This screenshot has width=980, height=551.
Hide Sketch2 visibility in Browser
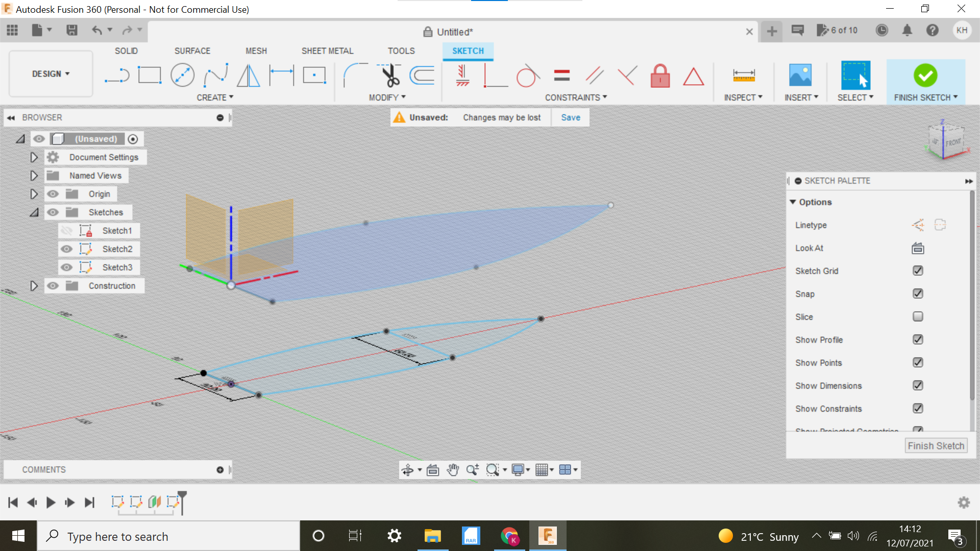pos(66,248)
